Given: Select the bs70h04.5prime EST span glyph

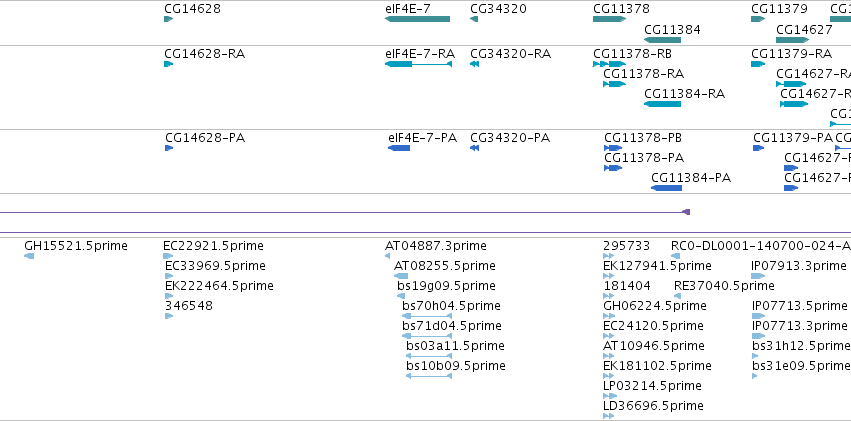Looking at the screenshot, I should 427,316.
